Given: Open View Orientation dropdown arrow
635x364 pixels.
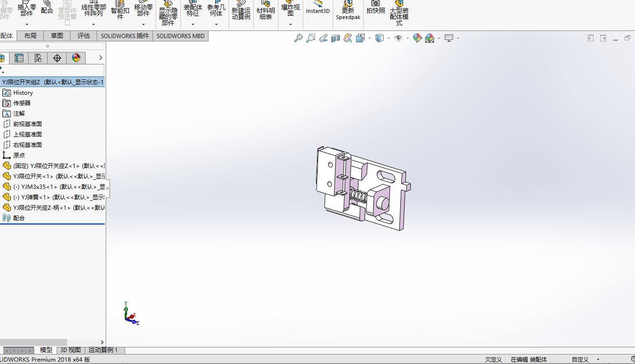Looking at the screenshot, I should click(x=369, y=38).
